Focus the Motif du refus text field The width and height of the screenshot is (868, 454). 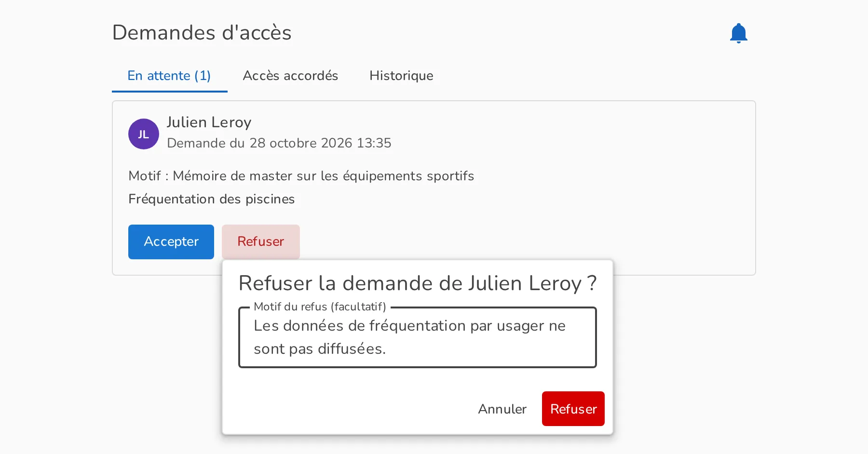tap(418, 337)
